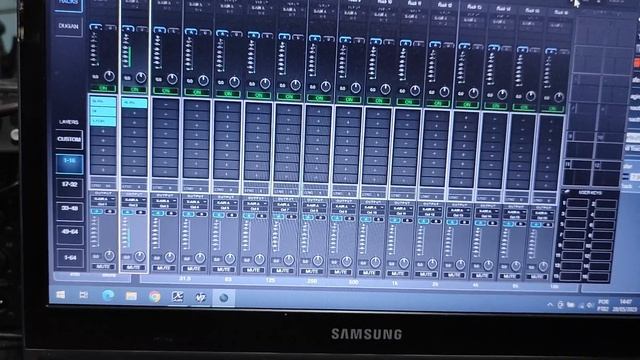This screenshot has width=640, height=360.
Task: Open the seventh output strip's routing dropdown
Action: coord(284,204)
